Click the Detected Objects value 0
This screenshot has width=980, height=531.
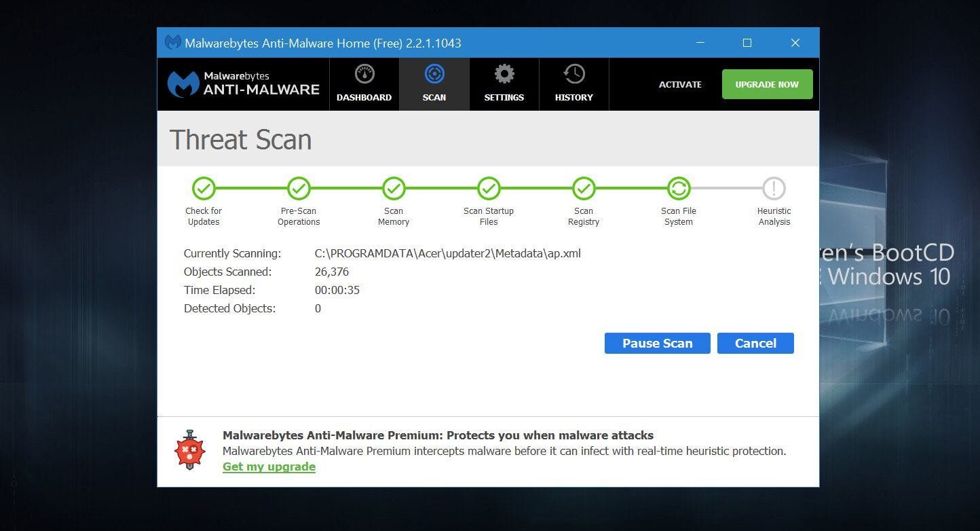[318, 308]
